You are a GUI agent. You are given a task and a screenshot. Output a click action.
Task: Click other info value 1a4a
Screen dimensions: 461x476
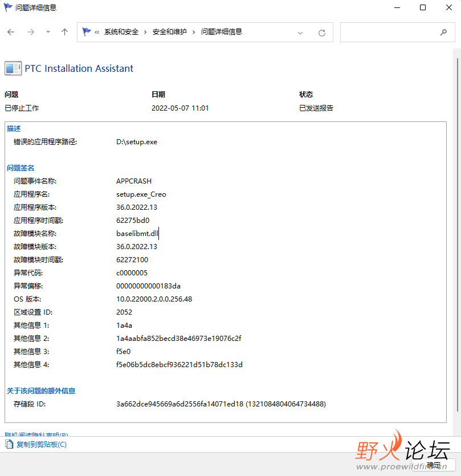pos(124,326)
